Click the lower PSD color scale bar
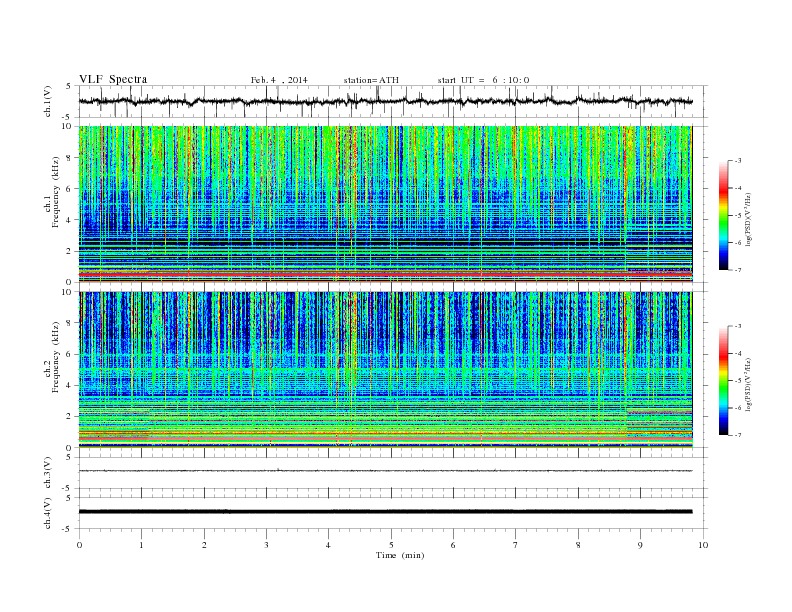The image size is (792, 612). 723,381
